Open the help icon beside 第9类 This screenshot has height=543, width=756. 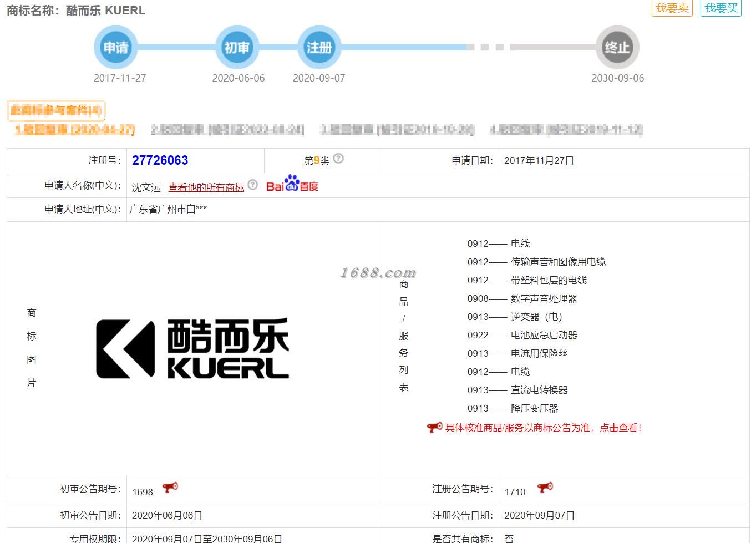338,159
